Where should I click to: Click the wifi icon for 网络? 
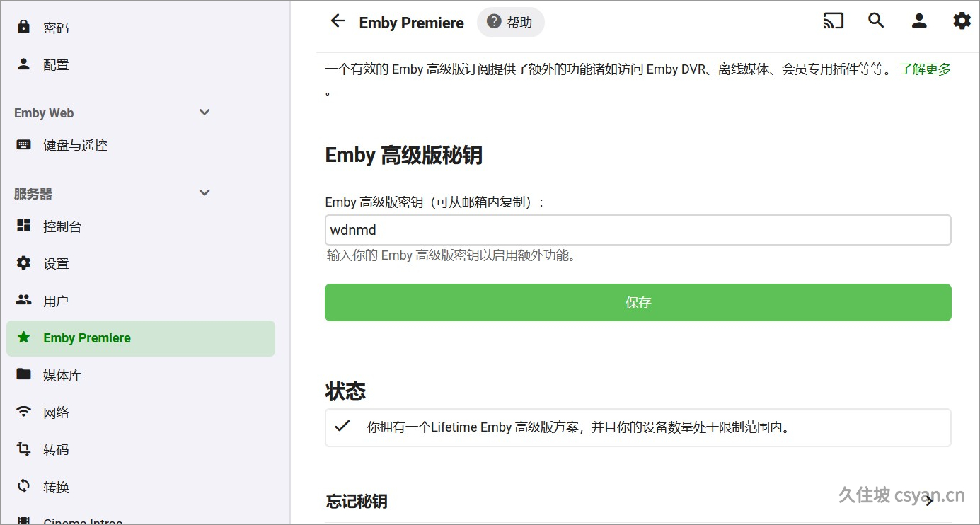24,412
